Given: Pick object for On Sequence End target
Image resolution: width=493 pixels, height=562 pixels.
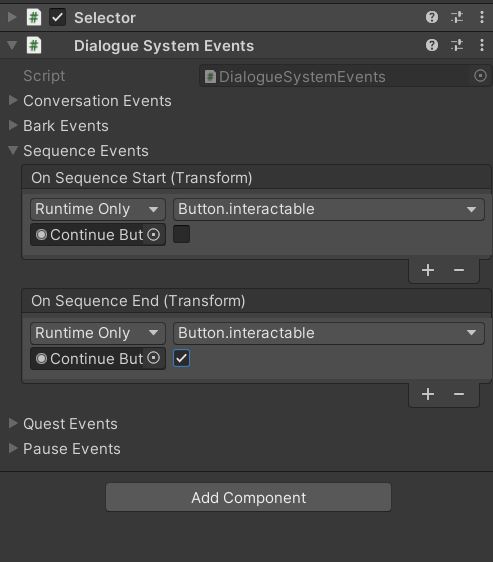Looking at the screenshot, I should point(153,358).
